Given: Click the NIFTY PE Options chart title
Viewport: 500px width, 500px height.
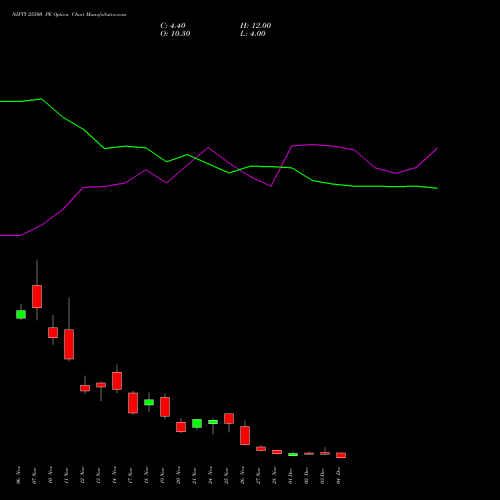Looking at the screenshot, I should [69, 15].
